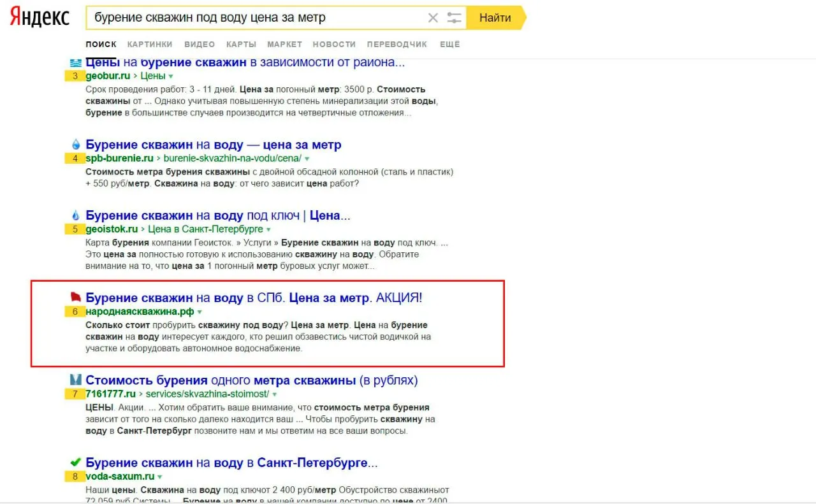Screen dimensions: 816x504
Task: Click the 7161777.ru blue favicon
Action: coord(76,380)
